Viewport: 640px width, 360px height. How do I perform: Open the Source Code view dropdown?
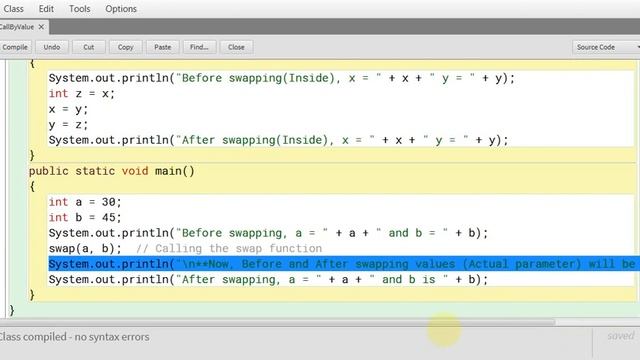tap(606, 47)
